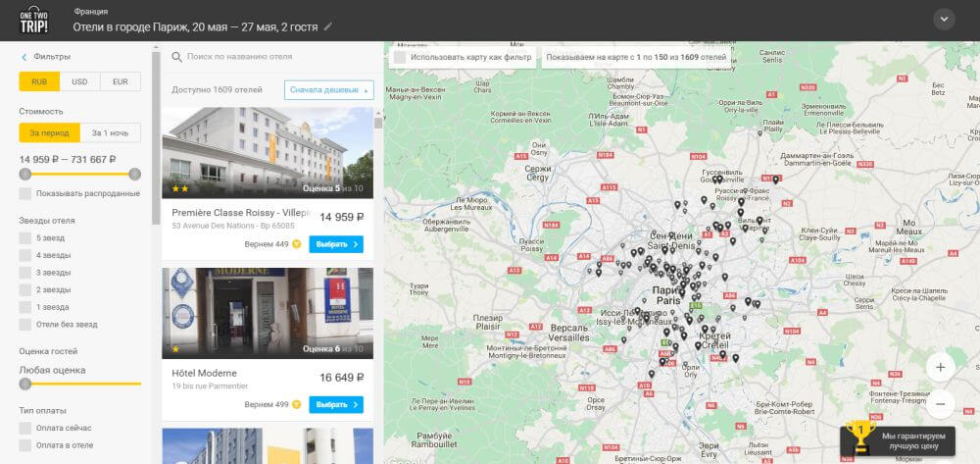Switch currency to RUB
Viewport: 980px width, 464px height.
tap(39, 82)
